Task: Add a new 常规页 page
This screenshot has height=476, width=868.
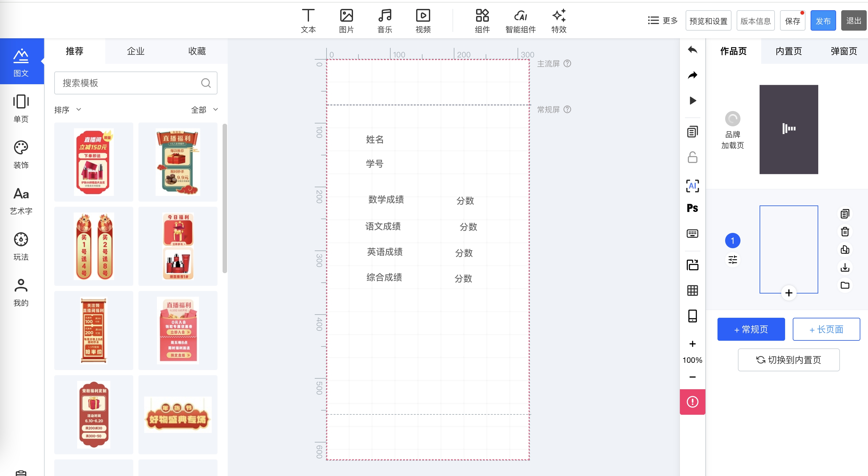Action: coord(751,329)
